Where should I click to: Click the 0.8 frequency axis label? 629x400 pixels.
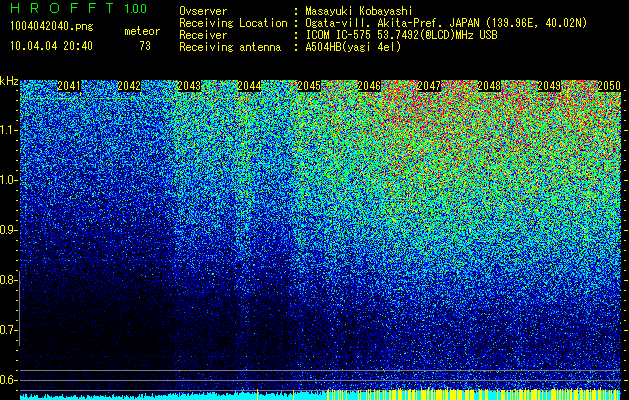[x=8, y=280]
